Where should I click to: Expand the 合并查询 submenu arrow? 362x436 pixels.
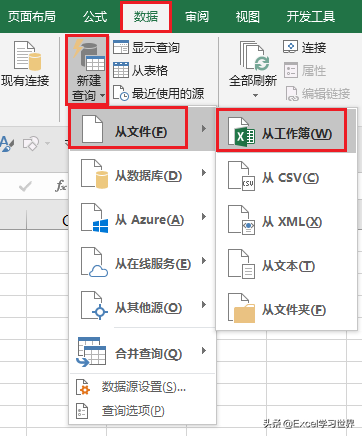204,351
